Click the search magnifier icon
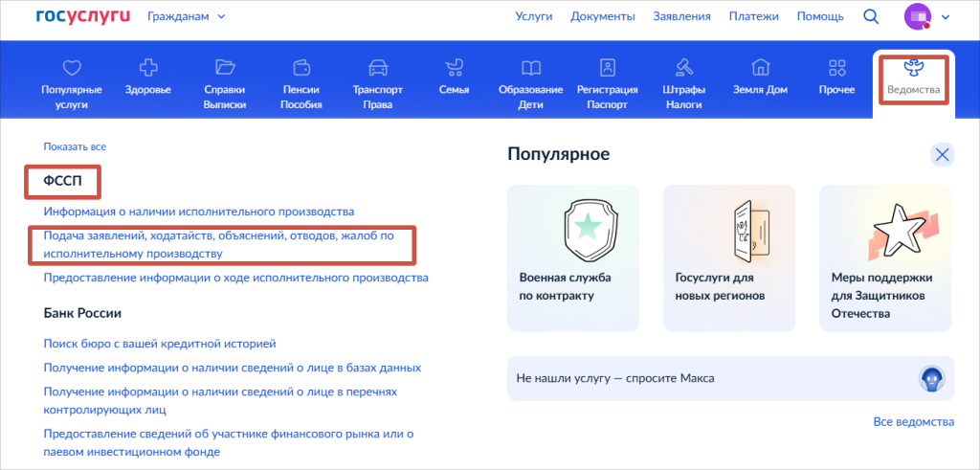Viewport: 980px width, 470px height. (x=871, y=16)
